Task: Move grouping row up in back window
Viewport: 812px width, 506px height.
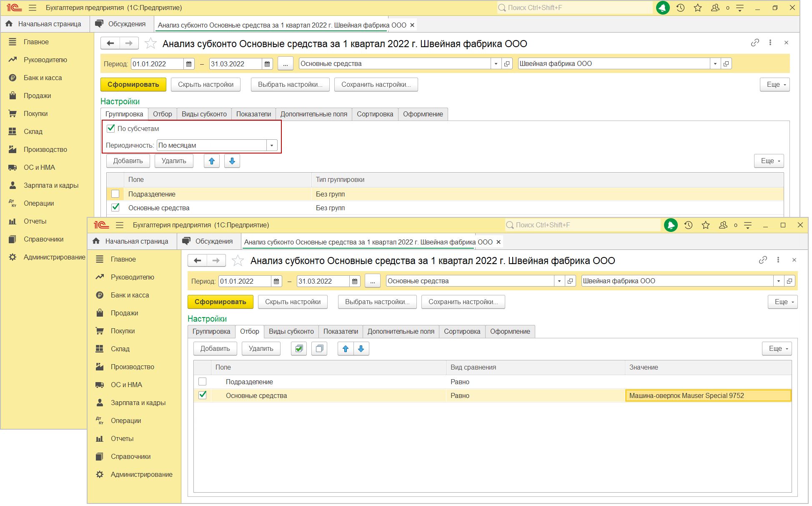Action: coord(212,161)
